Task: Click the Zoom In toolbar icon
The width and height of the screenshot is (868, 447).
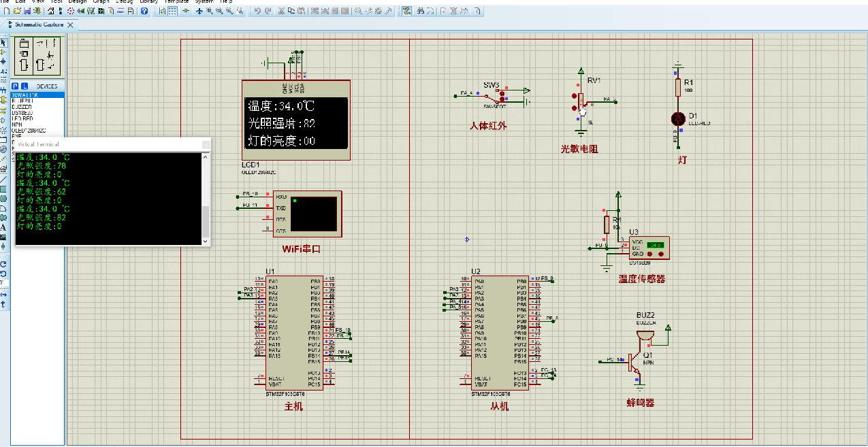Action: (x=208, y=10)
